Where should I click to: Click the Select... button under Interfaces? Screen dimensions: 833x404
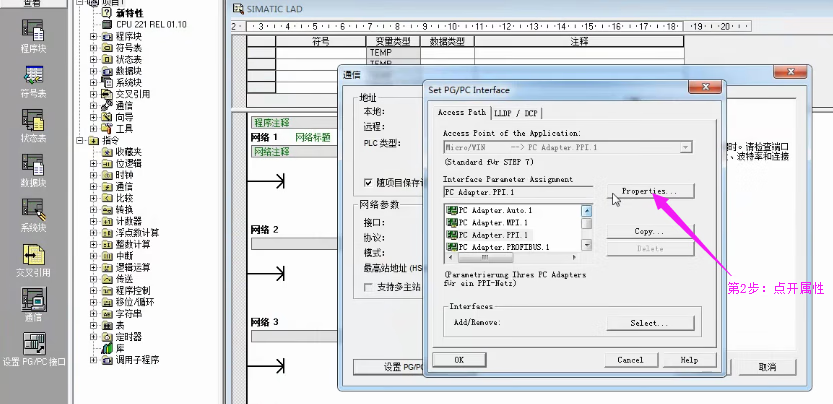(649, 323)
